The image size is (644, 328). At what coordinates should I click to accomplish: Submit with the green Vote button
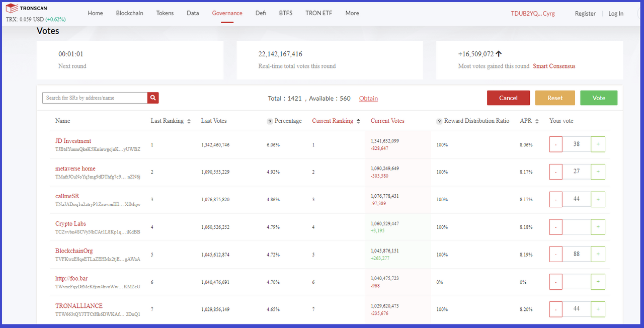tap(599, 98)
